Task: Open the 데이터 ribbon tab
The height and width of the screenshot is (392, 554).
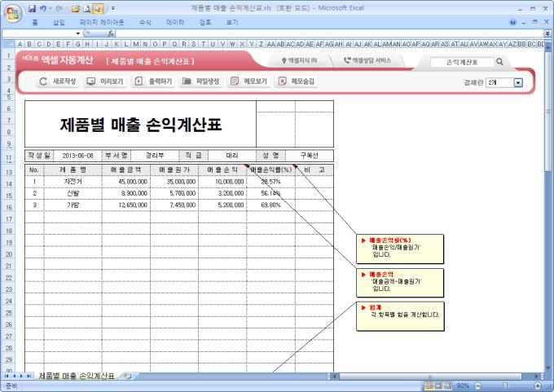Action: [x=175, y=23]
